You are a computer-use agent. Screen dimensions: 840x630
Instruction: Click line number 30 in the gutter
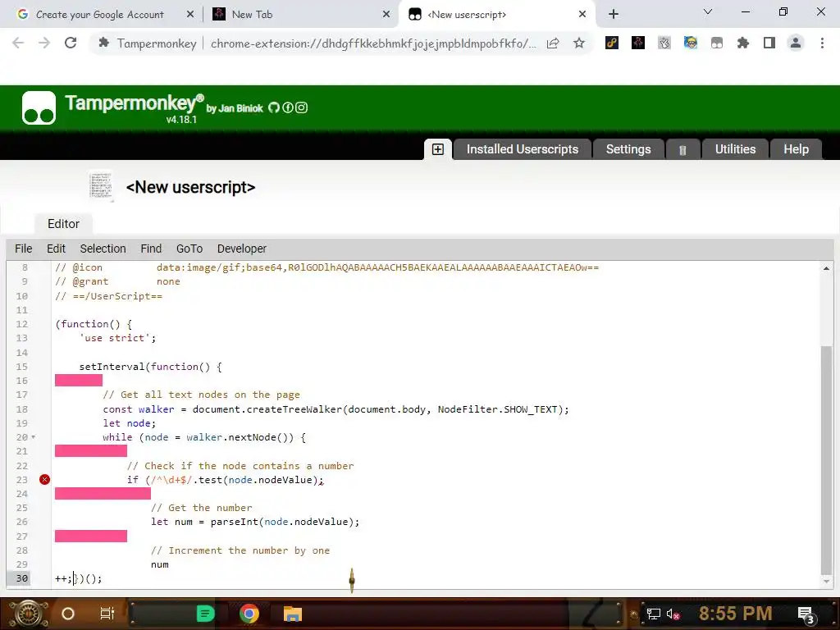[22, 578]
